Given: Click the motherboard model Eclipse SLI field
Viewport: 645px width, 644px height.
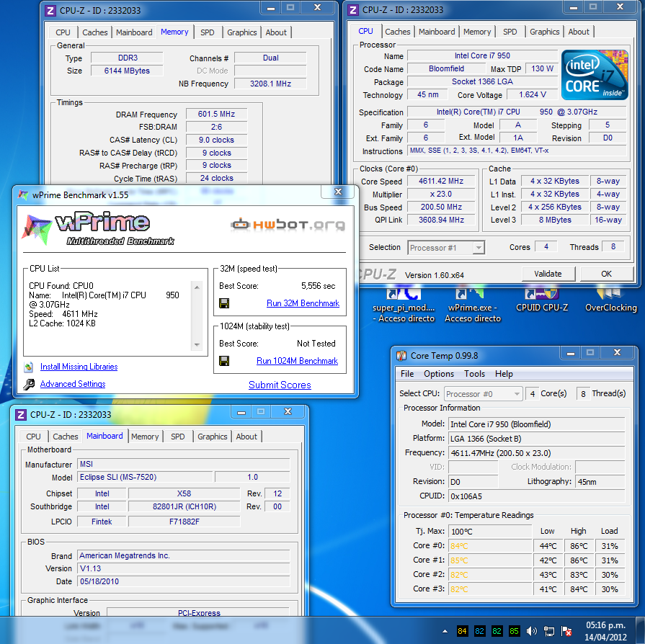Looking at the screenshot, I should tap(145, 477).
